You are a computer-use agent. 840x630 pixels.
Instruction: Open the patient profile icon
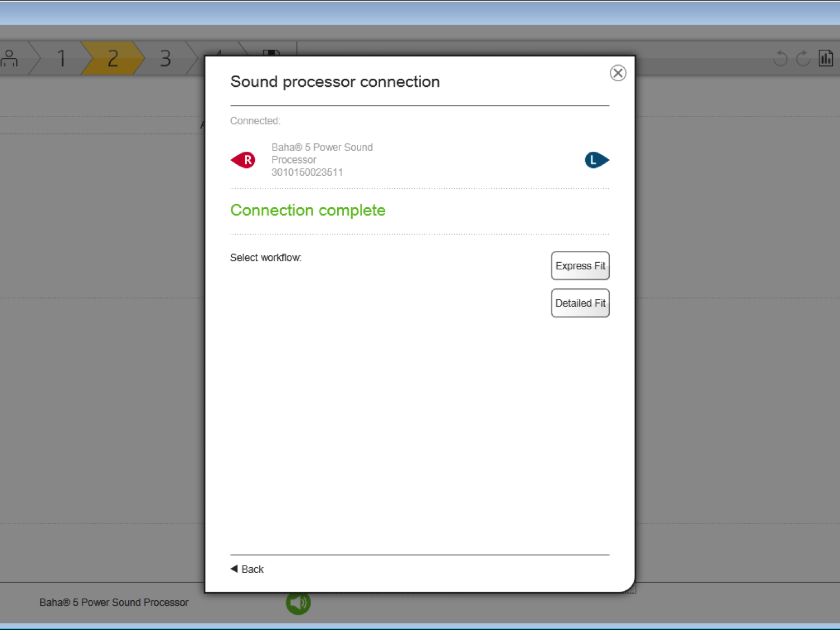click(10, 58)
